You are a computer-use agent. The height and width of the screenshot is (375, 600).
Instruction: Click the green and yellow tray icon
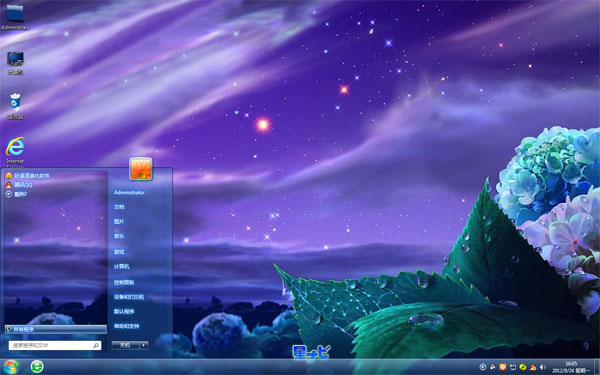click(523, 367)
